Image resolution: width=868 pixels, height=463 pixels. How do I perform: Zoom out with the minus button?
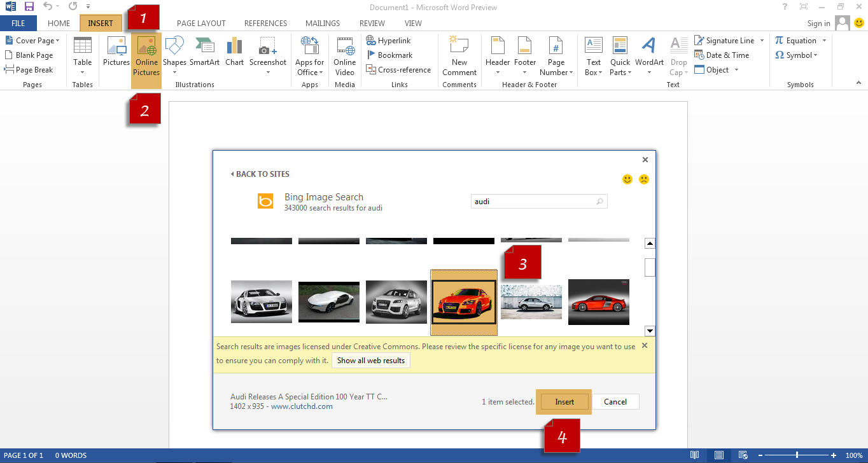[x=759, y=455]
